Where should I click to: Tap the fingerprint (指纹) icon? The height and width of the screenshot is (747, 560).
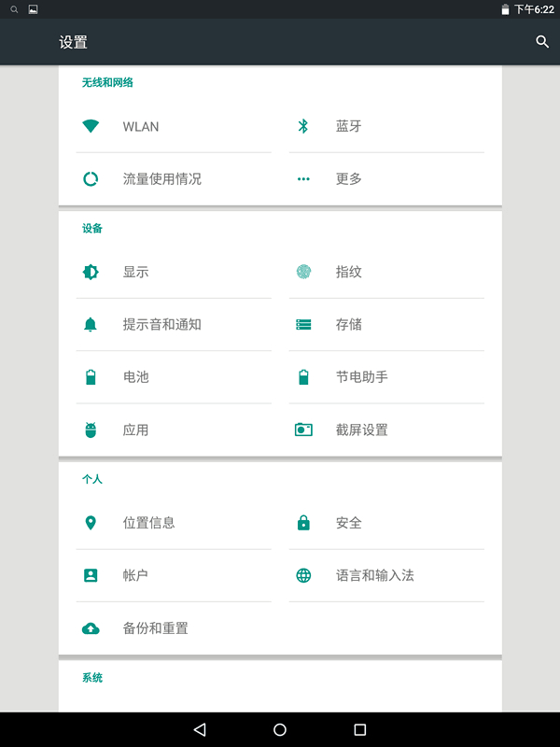pos(303,272)
